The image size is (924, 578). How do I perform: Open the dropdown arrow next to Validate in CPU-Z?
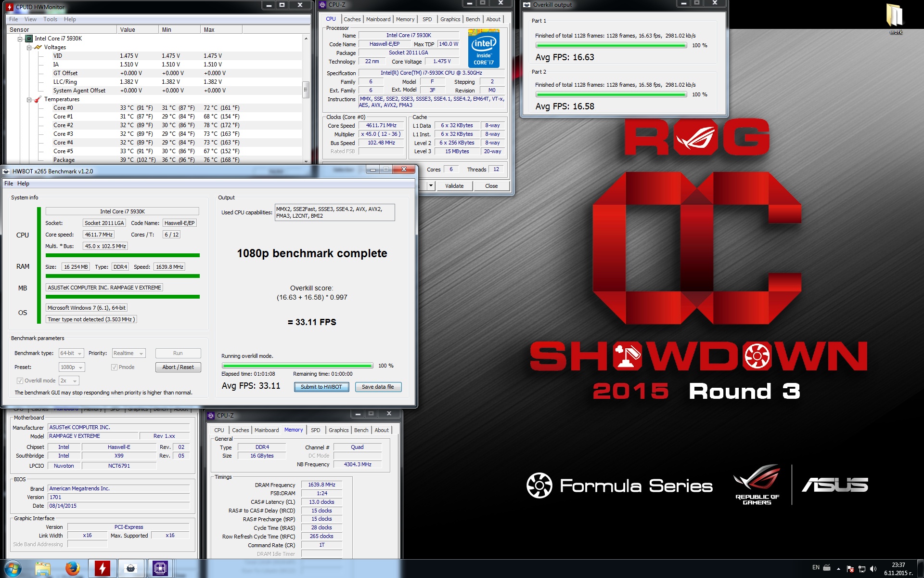tap(431, 186)
